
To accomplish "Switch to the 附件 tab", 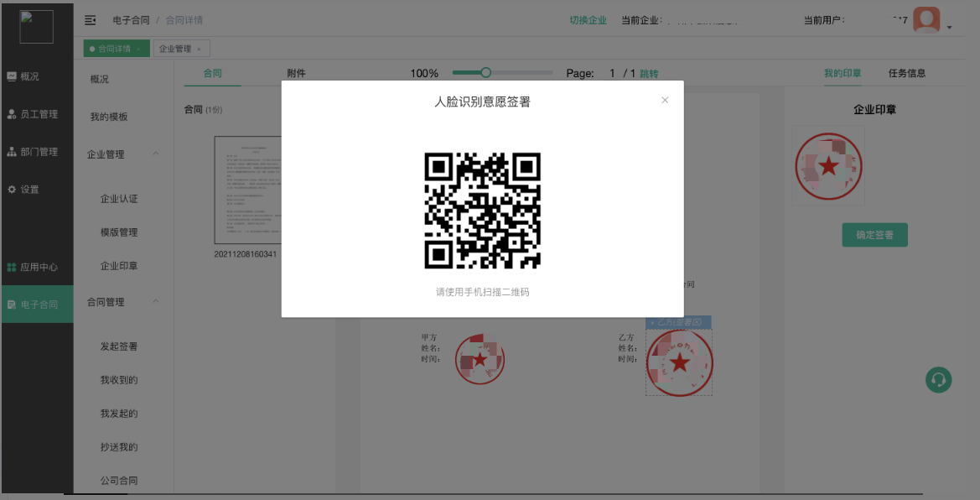I will coord(296,74).
